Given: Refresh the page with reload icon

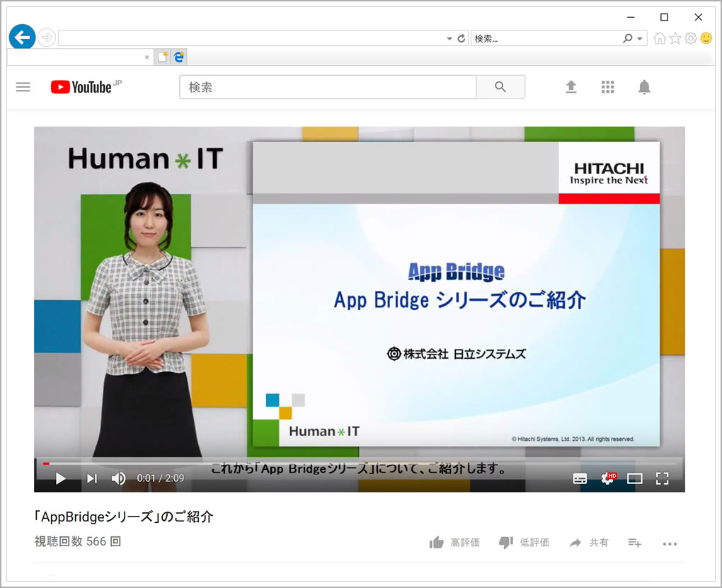Looking at the screenshot, I should coord(462,38).
